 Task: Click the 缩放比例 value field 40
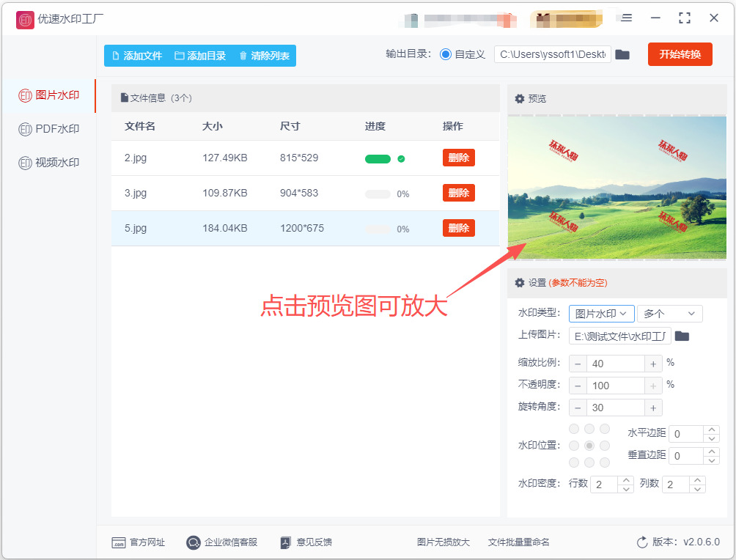point(615,364)
